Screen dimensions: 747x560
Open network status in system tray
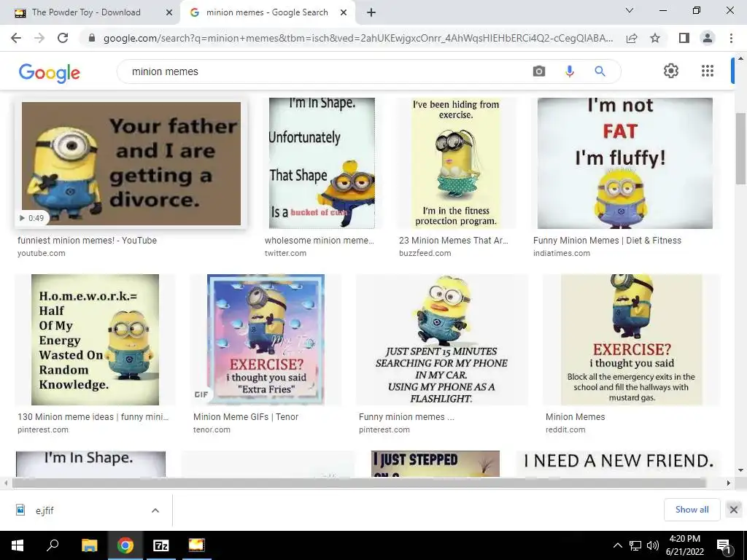coord(635,545)
